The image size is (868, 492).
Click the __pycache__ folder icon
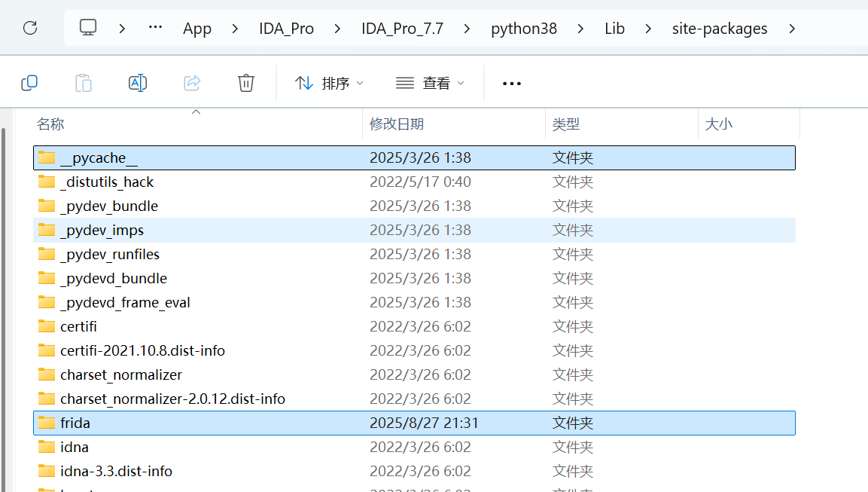point(47,158)
